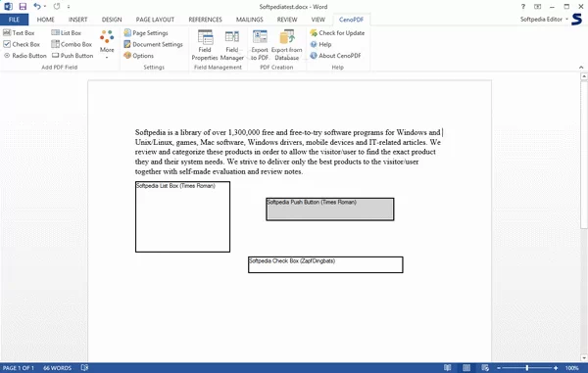Switch to Web Layout view

tap(485, 368)
